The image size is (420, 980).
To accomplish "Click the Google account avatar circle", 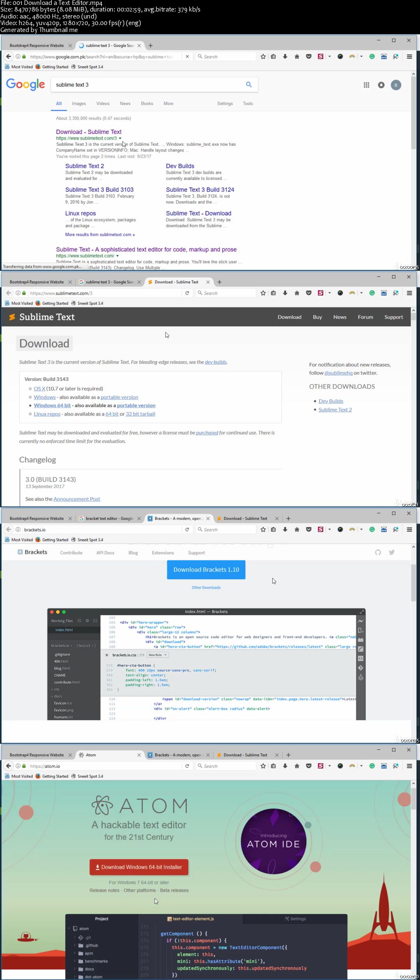I will point(396,85).
